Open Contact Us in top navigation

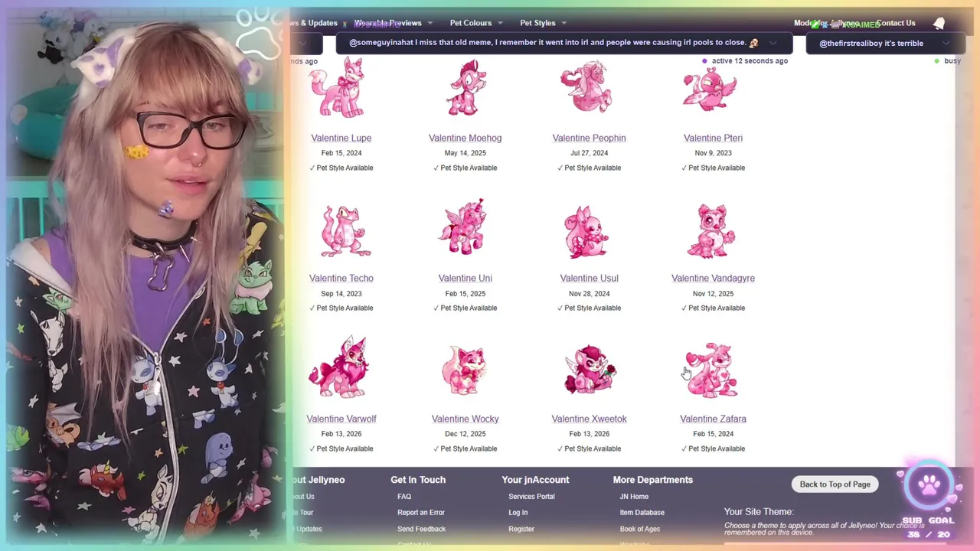[x=896, y=23]
